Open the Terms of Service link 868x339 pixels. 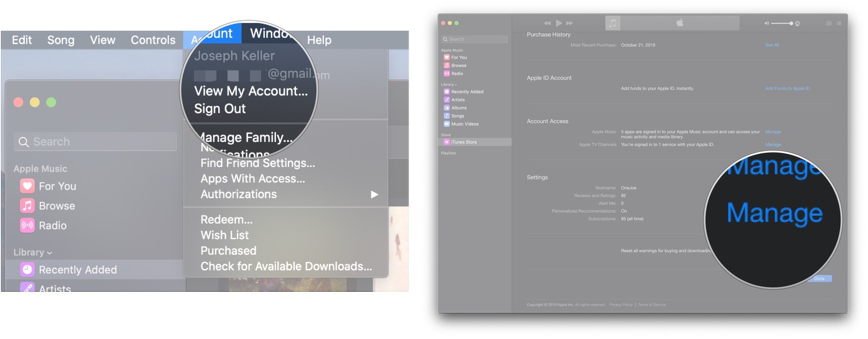651,305
